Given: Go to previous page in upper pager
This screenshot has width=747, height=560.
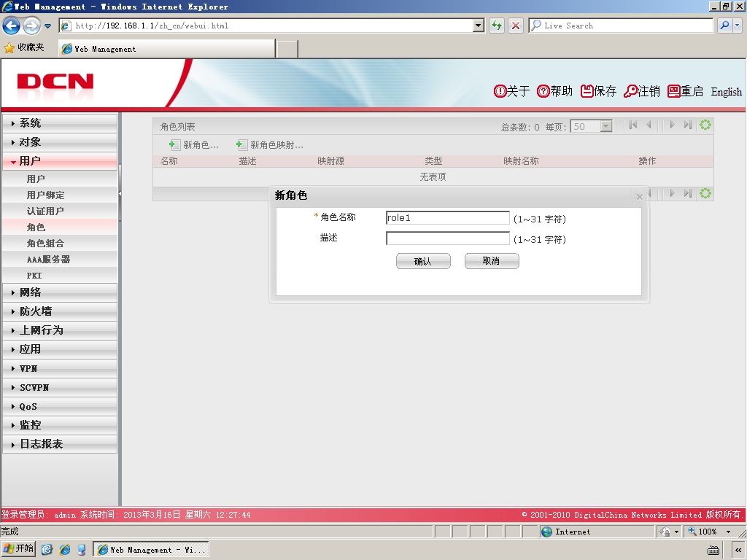Looking at the screenshot, I should 649,125.
